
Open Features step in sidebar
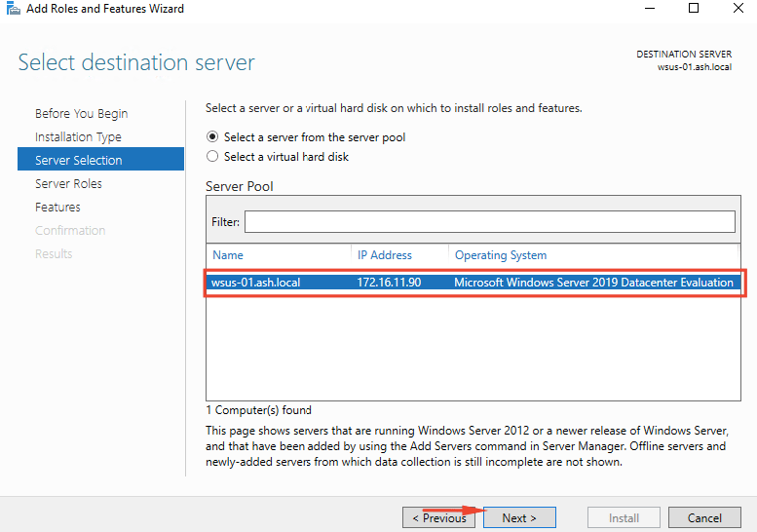[57, 208]
